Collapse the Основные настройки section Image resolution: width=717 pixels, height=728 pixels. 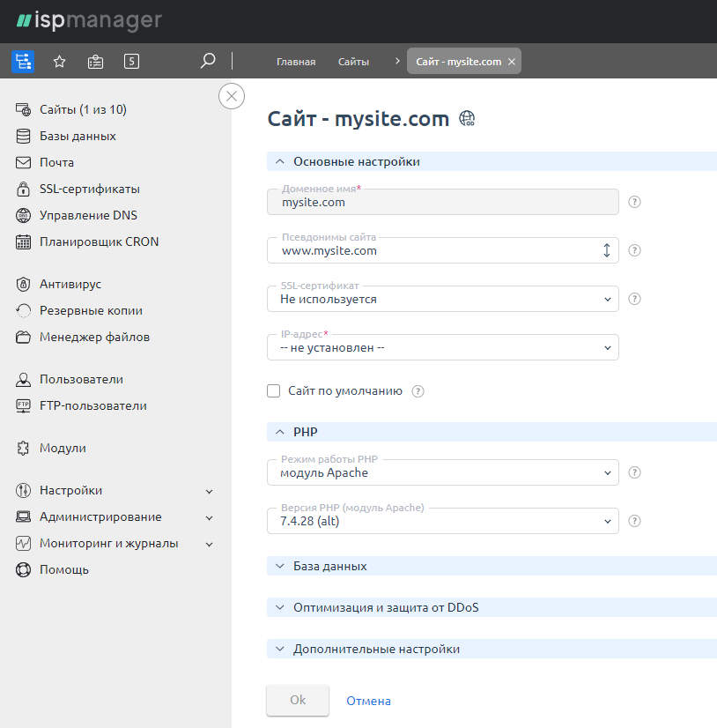tap(356, 161)
